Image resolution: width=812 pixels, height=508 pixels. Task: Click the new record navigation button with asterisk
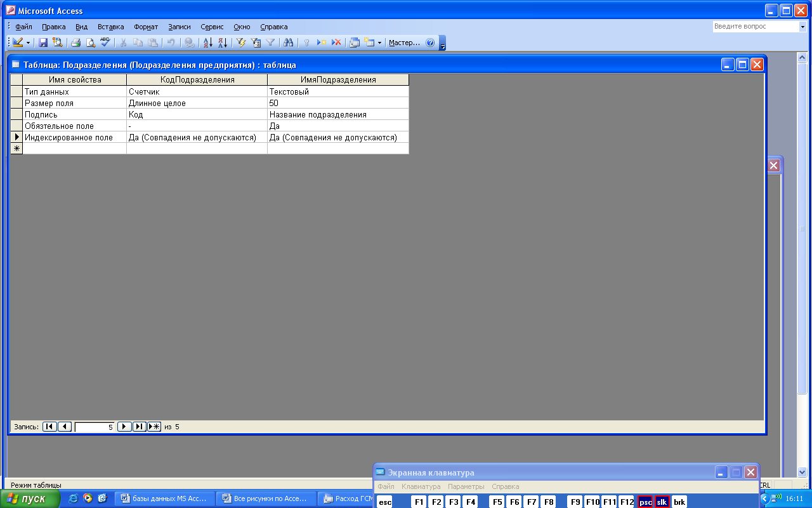pos(154,427)
